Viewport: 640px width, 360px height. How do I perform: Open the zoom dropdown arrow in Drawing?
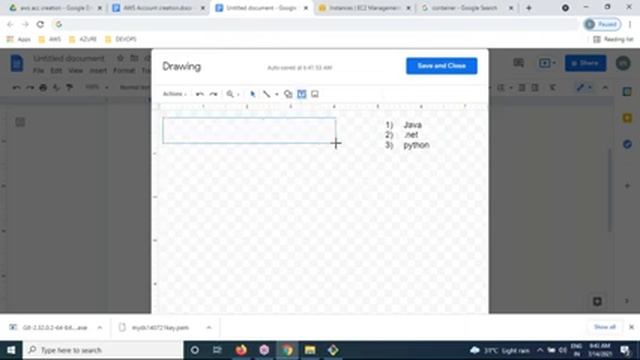238,94
